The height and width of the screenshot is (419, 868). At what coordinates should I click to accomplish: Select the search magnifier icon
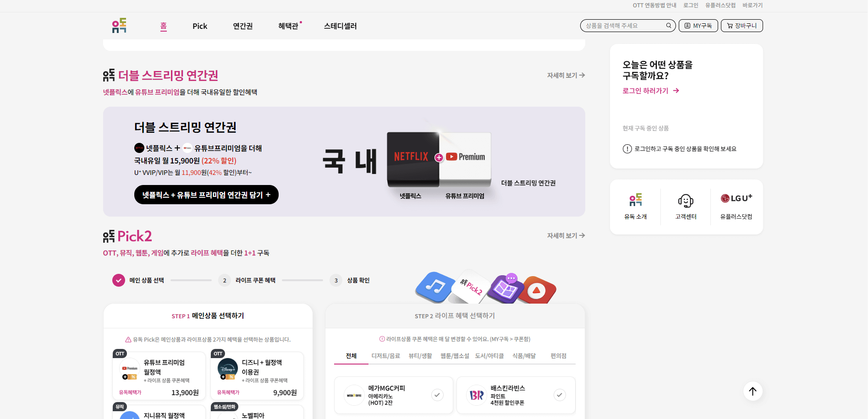[x=668, y=26]
